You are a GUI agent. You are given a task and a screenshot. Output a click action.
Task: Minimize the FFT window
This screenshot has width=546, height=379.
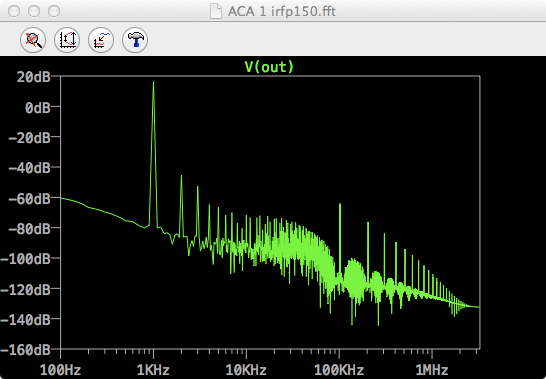(x=34, y=11)
